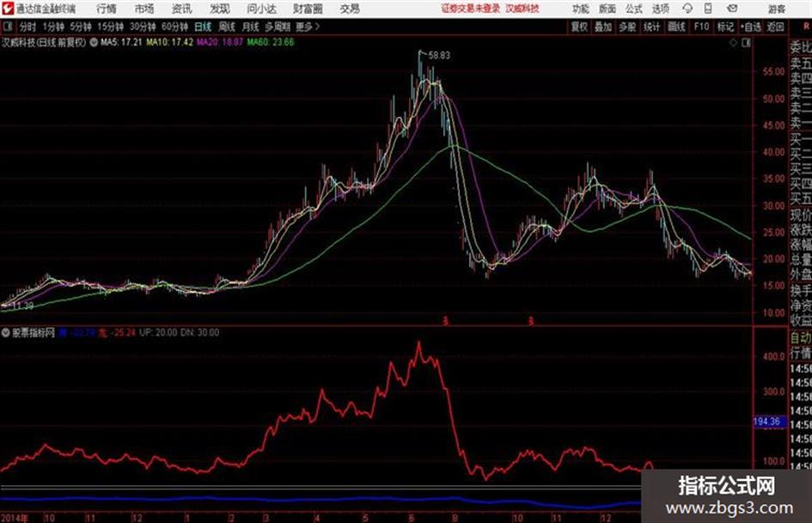
Task: Click the 证券交易未登录 login link
Action: (471, 9)
